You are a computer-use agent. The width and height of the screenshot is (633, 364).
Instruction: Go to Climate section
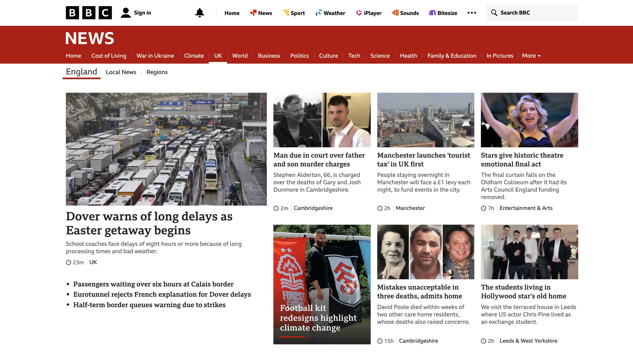194,56
